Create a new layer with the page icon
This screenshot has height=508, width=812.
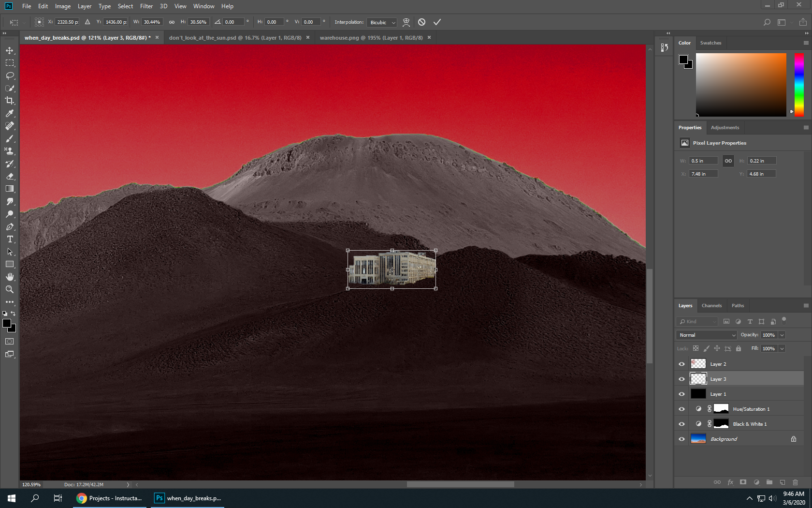(782, 482)
